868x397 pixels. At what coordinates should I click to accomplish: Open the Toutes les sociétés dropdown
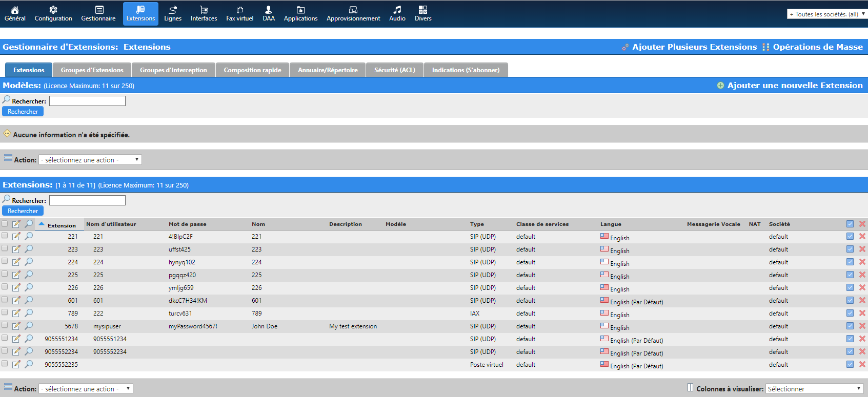click(827, 14)
